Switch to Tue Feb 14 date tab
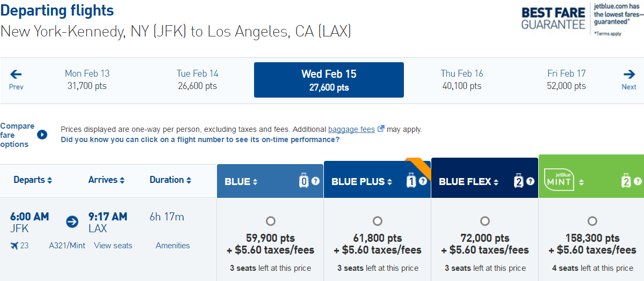This screenshot has width=644, height=281. tap(198, 80)
